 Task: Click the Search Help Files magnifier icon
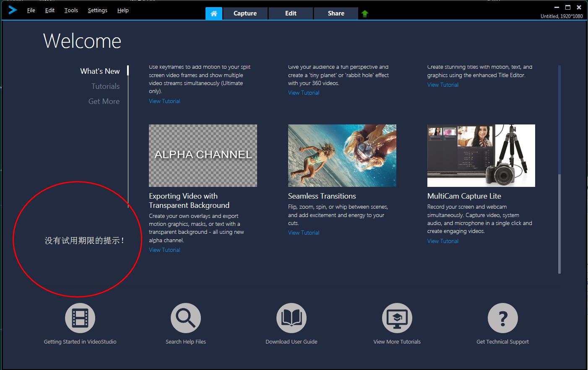[186, 318]
